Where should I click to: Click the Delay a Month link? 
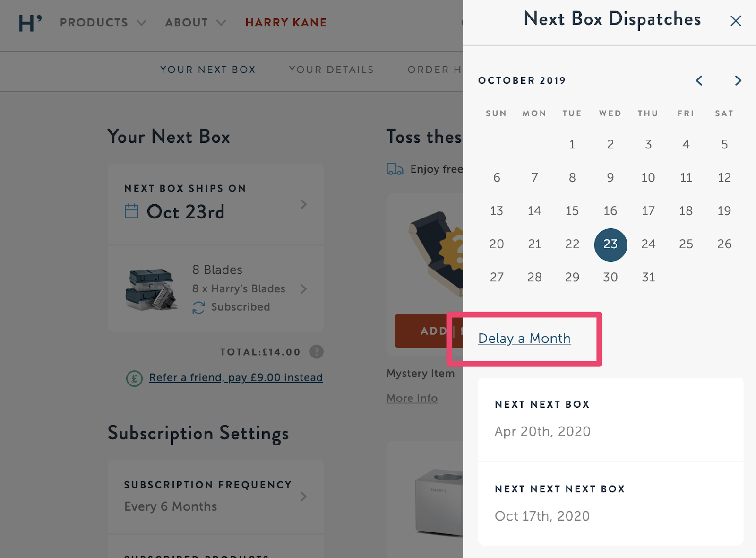524,339
